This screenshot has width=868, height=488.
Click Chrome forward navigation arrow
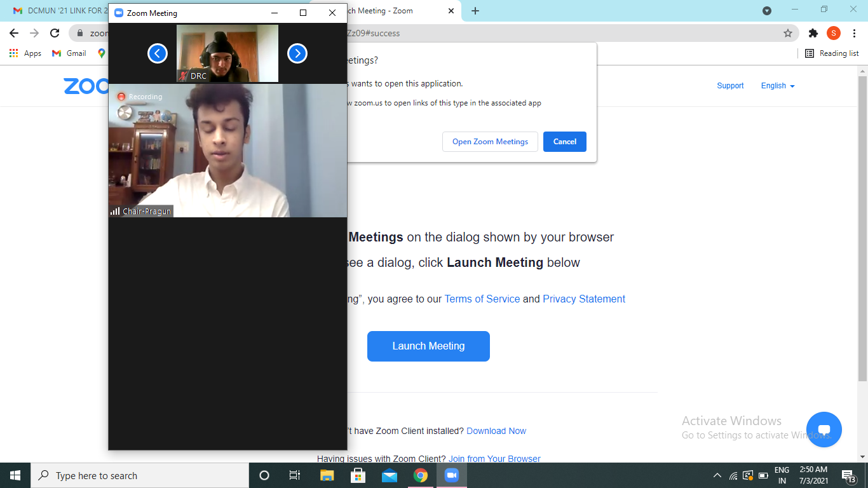pyautogui.click(x=34, y=33)
